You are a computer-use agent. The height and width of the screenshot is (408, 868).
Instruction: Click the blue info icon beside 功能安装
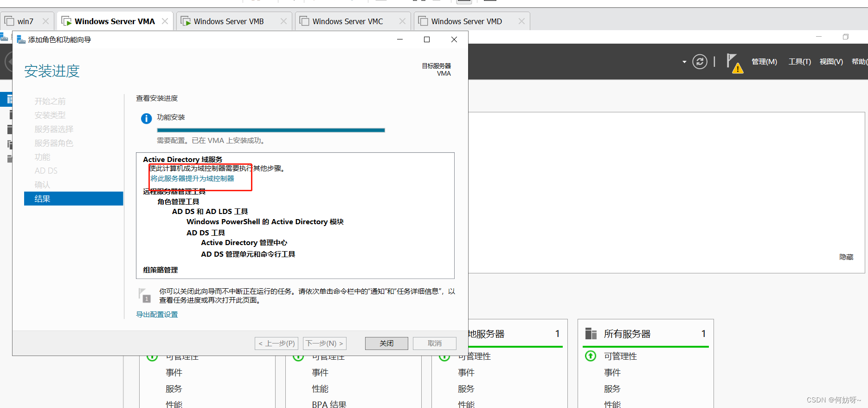point(146,118)
